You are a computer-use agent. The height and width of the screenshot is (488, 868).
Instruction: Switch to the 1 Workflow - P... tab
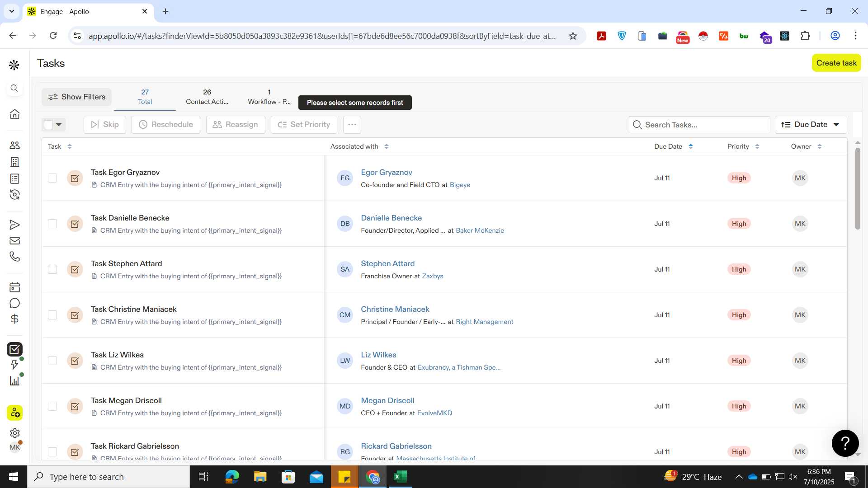coord(269,97)
